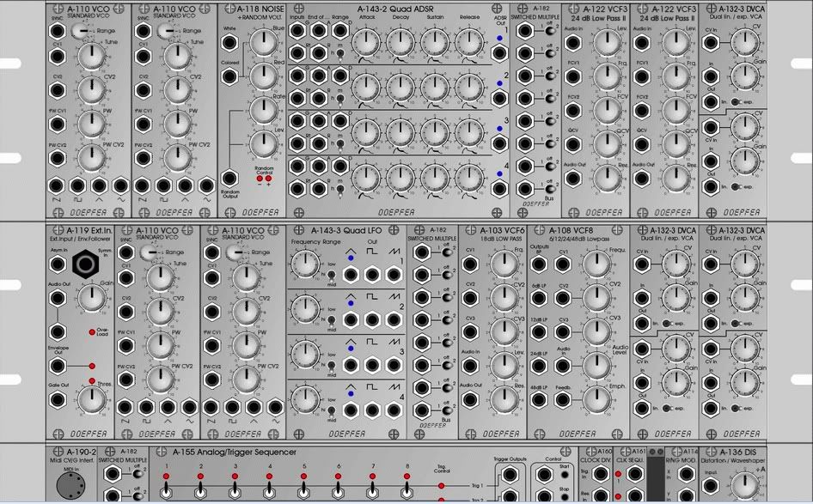Click the A-103 VCF6 Lev. knob

point(504,367)
